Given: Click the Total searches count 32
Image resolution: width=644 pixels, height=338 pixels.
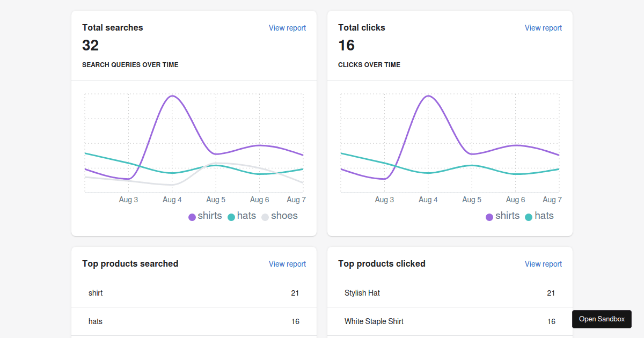Looking at the screenshot, I should 90,46.
